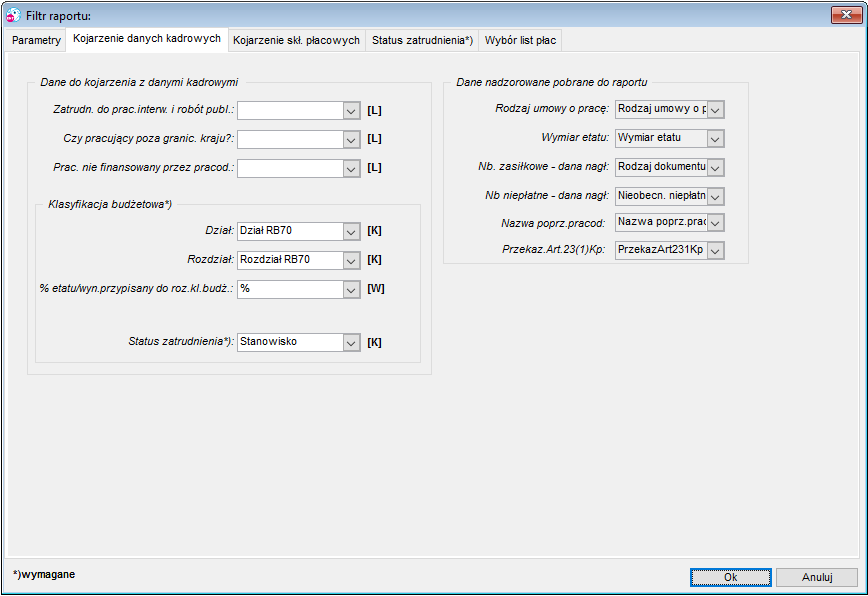Image resolution: width=868 pixels, height=596 pixels.
Task: Click the [K] marker beside Rozdział
Action: click(374, 260)
